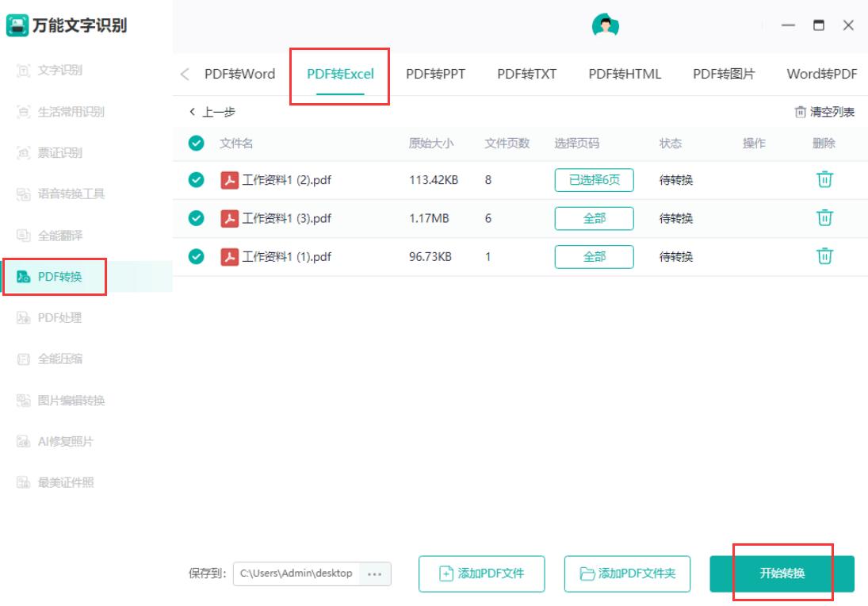868x606 pixels.
Task: Delete 工作资料1 (2).pdf using trash icon
Action: click(824, 179)
